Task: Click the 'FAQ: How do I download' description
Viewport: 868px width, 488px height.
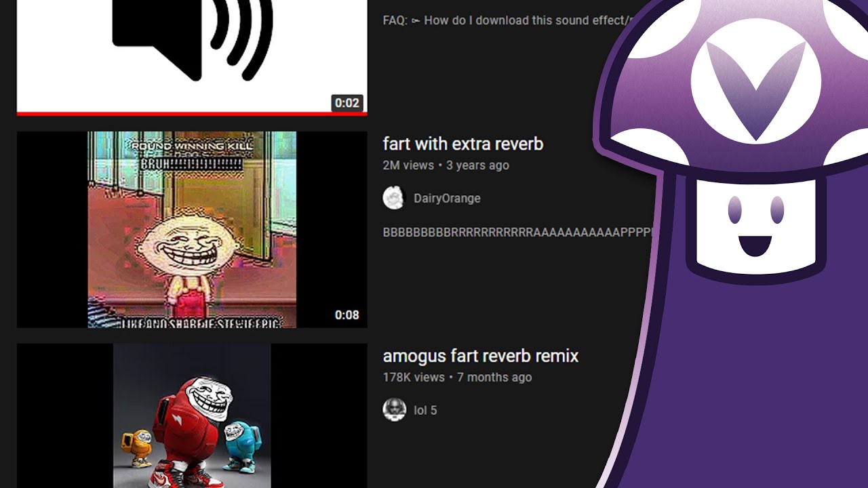Action: [509, 20]
